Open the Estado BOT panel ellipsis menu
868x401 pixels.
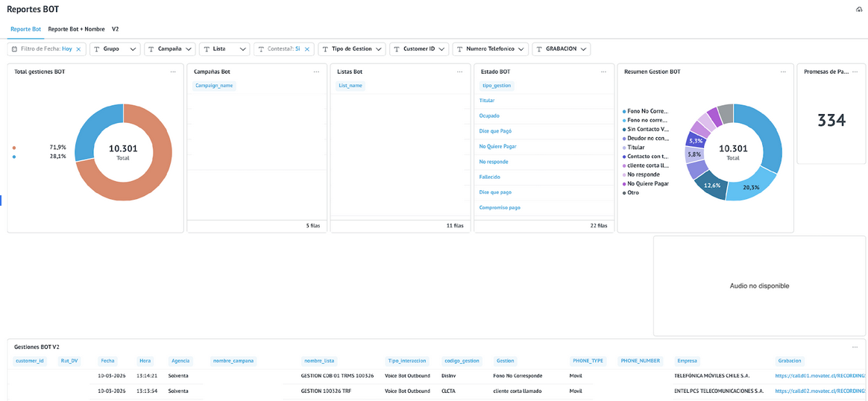point(603,72)
